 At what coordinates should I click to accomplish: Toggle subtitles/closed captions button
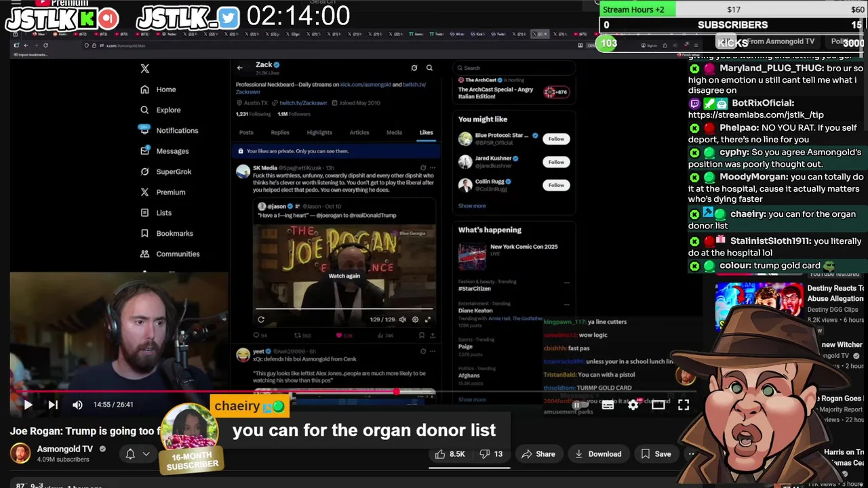[x=608, y=405]
